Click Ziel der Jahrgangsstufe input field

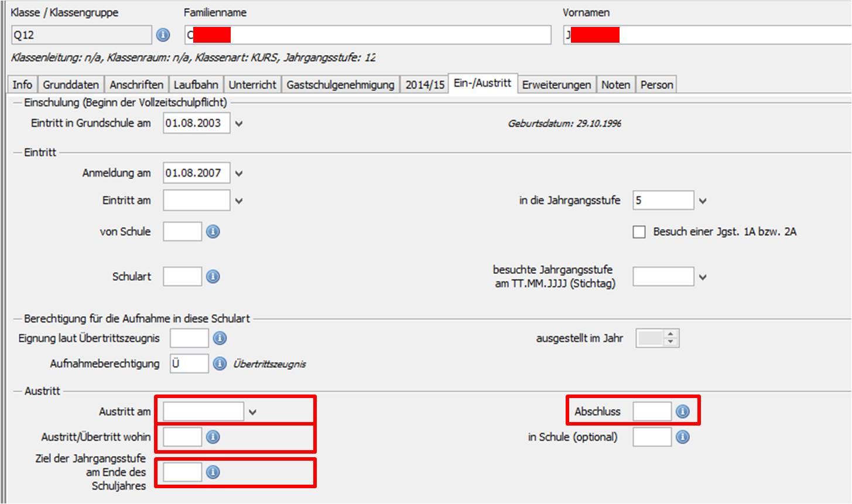(182, 472)
